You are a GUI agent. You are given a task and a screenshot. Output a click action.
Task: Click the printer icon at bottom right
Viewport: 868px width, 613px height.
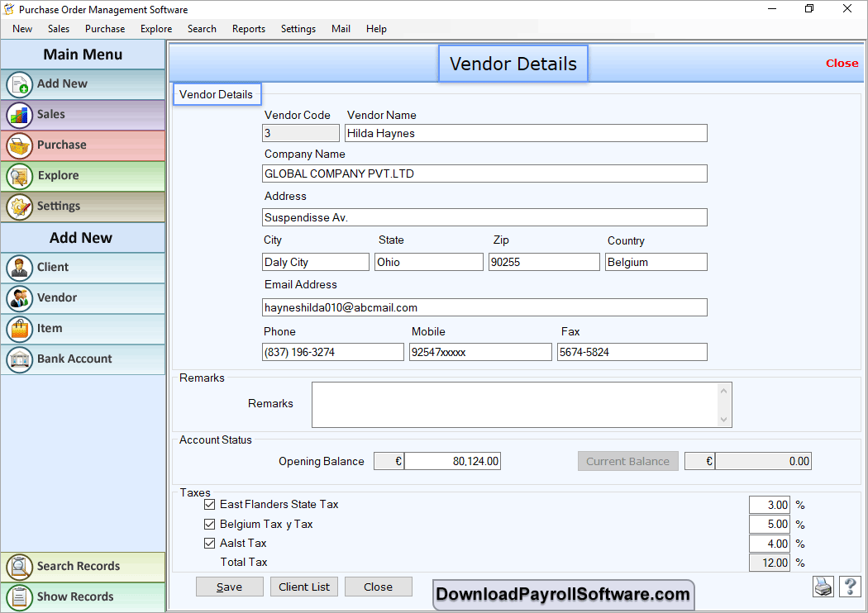pos(823,586)
